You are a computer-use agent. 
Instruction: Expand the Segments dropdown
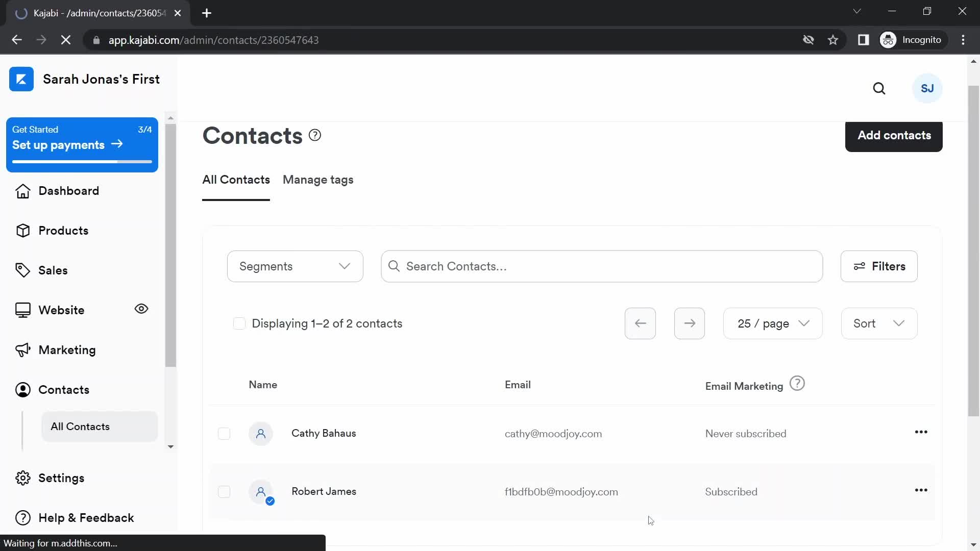(295, 266)
